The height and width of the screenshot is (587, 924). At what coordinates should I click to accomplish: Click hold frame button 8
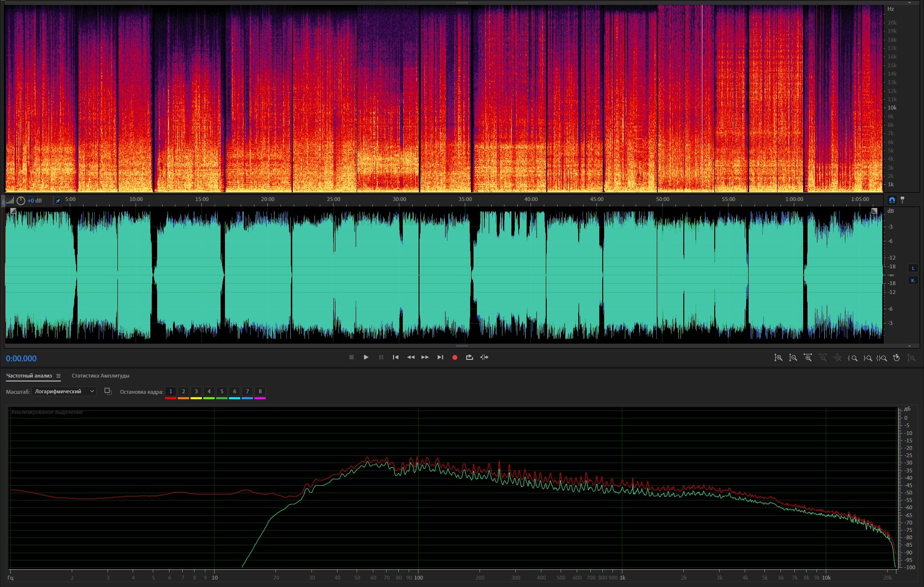pyautogui.click(x=260, y=392)
